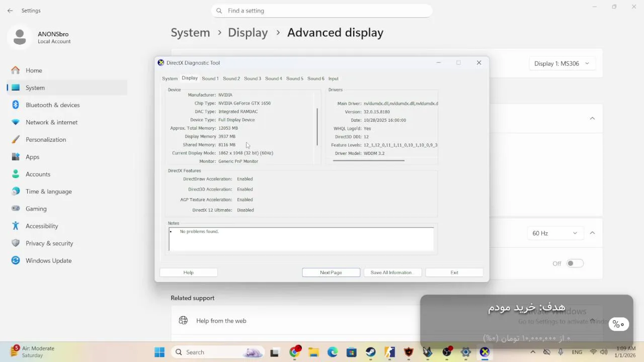The image size is (644, 362).
Task: Select System in Settings sidebar
Action: [67, 87]
